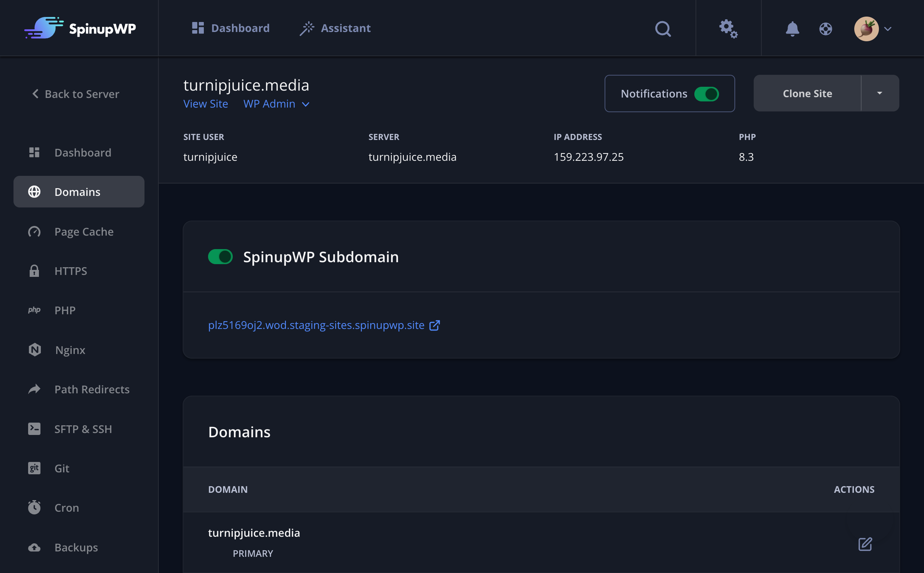Open the Nginx configuration section

pos(70,350)
